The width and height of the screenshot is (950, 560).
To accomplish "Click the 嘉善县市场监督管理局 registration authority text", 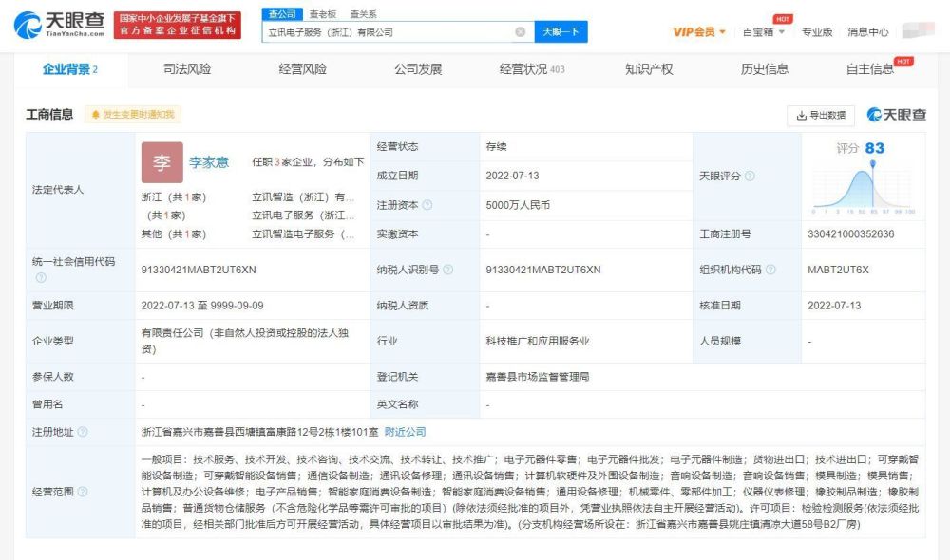I will pos(538,377).
